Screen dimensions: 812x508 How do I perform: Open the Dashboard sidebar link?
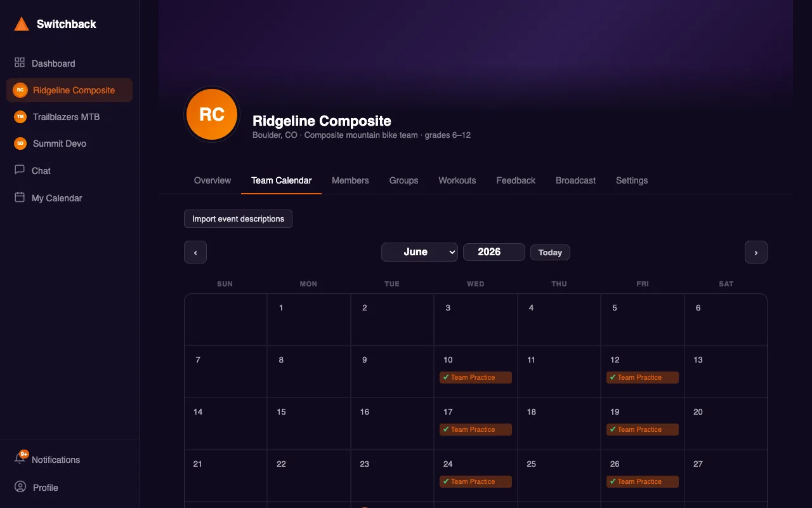tap(70, 63)
